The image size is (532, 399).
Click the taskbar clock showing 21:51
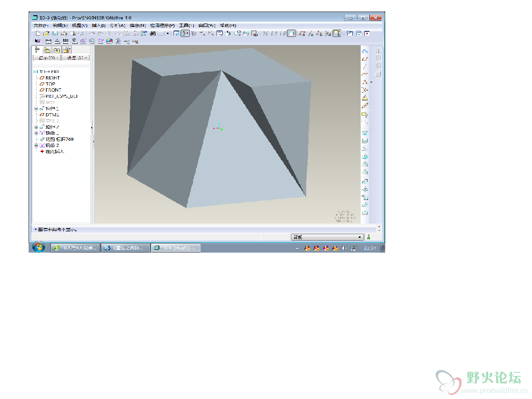pos(370,248)
